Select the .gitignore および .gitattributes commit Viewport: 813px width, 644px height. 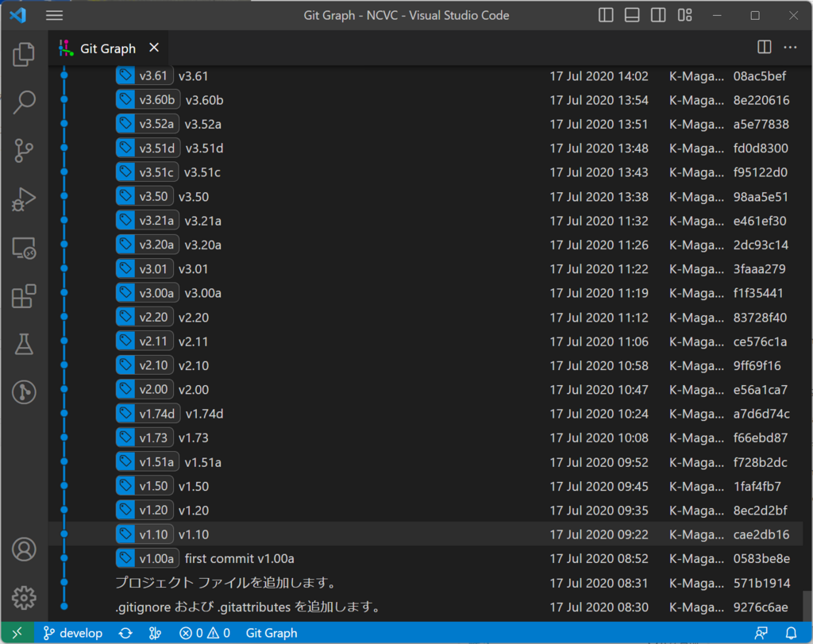[x=426, y=607]
